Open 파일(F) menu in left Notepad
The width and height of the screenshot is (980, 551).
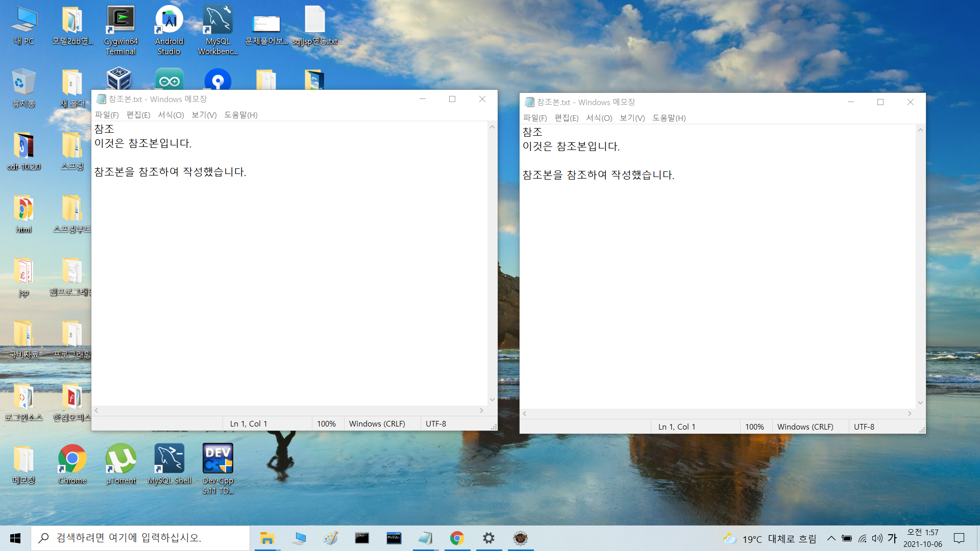point(107,115)
